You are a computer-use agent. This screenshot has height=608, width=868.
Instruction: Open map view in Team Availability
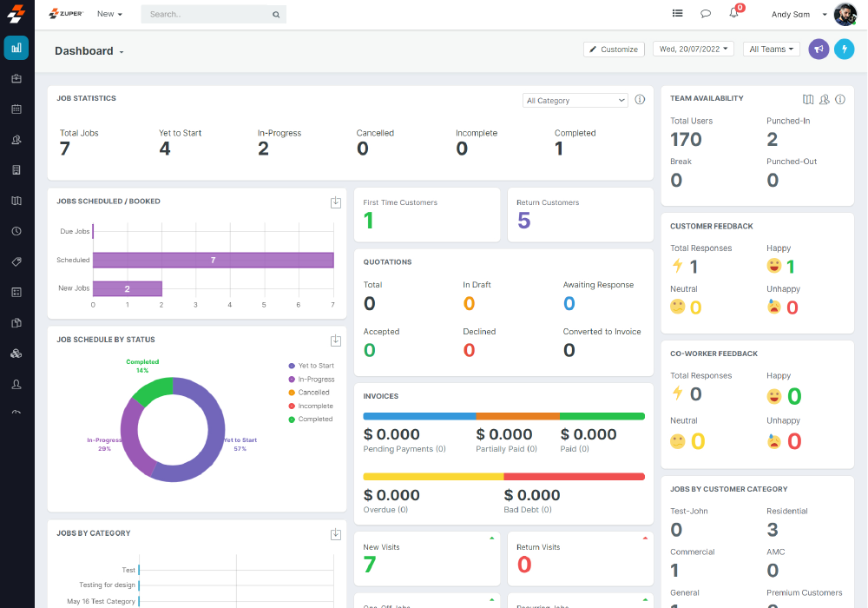[808, 100]
